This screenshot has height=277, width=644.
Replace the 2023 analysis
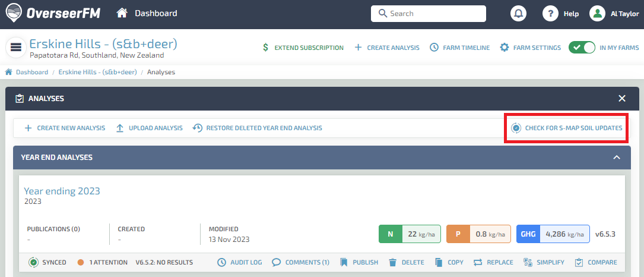click(493, 262)
